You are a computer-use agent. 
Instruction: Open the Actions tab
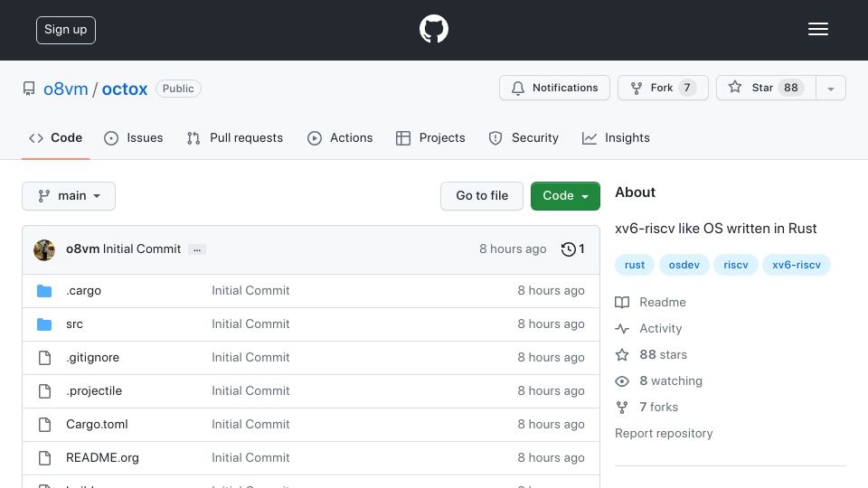coord(340,137)
